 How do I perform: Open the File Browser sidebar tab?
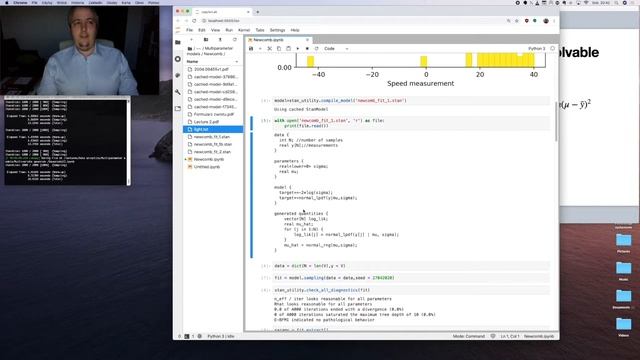click(x=178, y=42)
